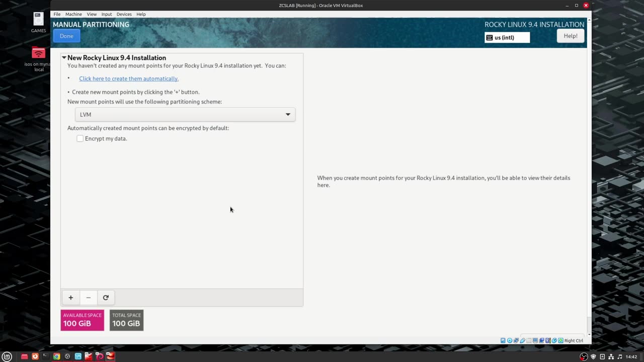Click the MANUAL PARTITIONING heading
This screenshot has width=644, height=362.
[x=91, y=24]
